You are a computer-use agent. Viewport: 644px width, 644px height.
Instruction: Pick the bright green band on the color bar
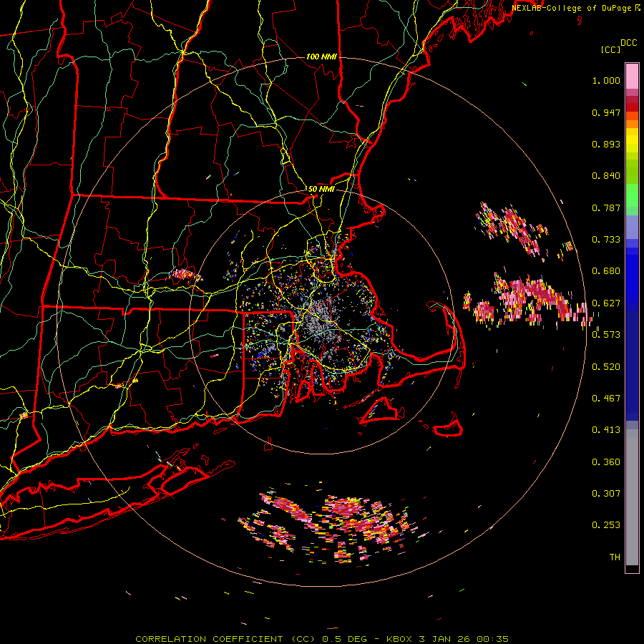632,195
